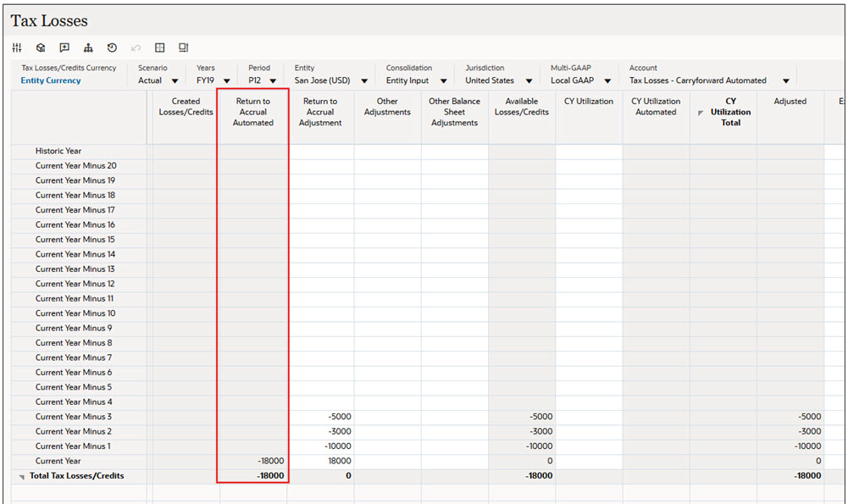Select the Current Year Minus 2 row label
The width and height of the screenshot is (848, 504).
coord(74,431)
